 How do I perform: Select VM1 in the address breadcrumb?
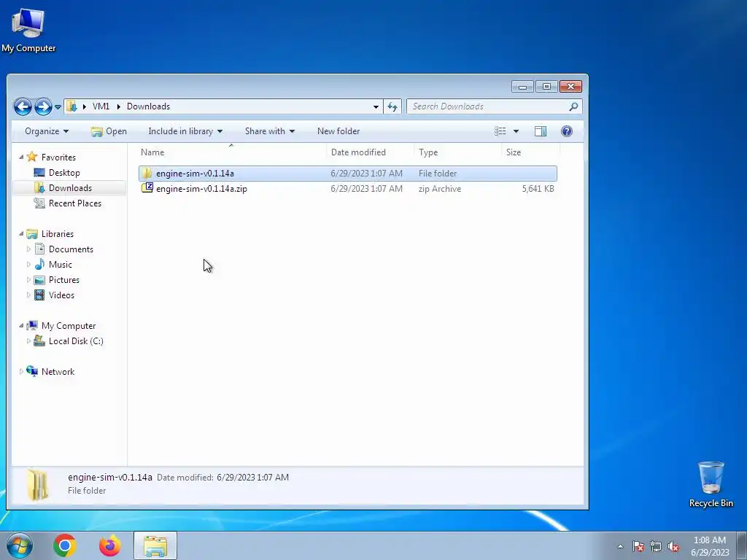click(x=101, y=106)
